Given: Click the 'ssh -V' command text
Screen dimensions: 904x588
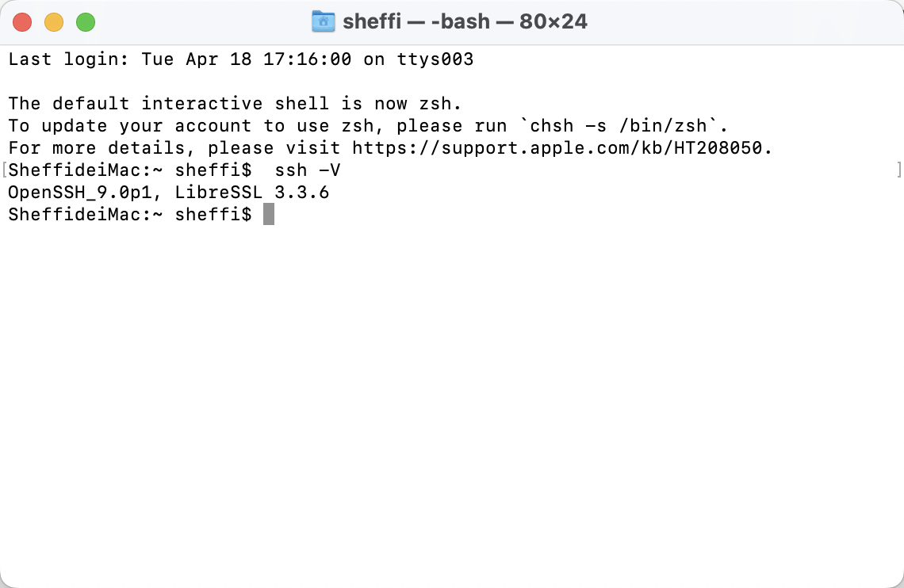Looking at the screenshot, I should click(308, 170).
